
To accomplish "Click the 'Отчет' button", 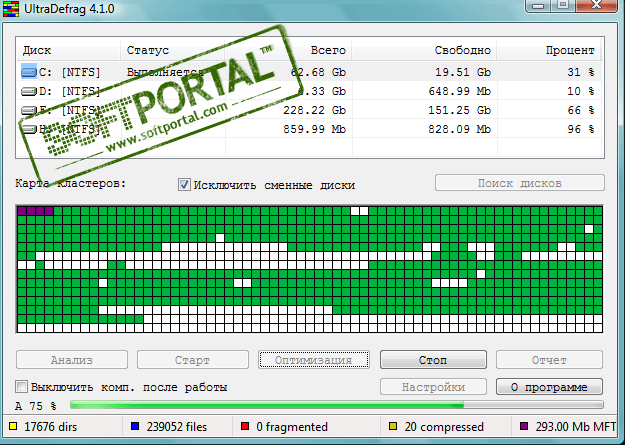I will (549, 360).
